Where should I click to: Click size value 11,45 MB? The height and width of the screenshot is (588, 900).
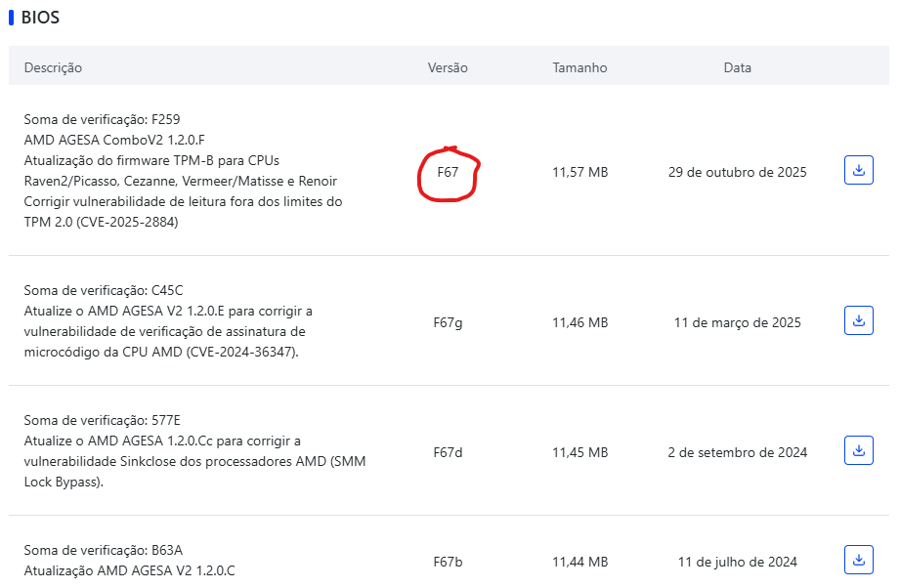pyautogui.click(x=579, y=452)
